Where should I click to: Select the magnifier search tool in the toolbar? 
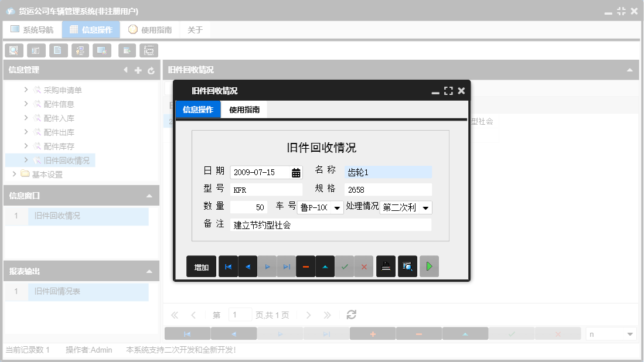(x=13, y=50)
